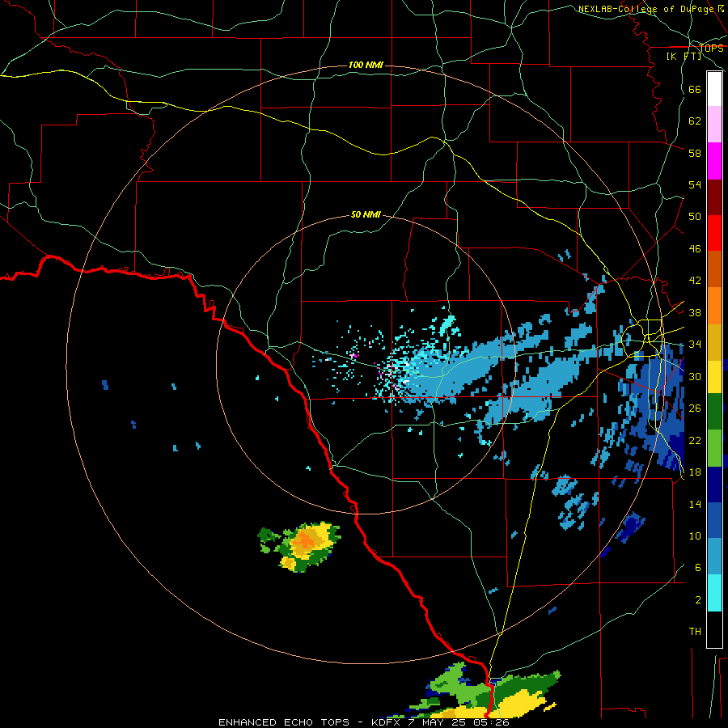Click the yellow 34 kft legend swatch
This screenshot has height=728, width=728.
pyautogui.click(x=714, y=376)
